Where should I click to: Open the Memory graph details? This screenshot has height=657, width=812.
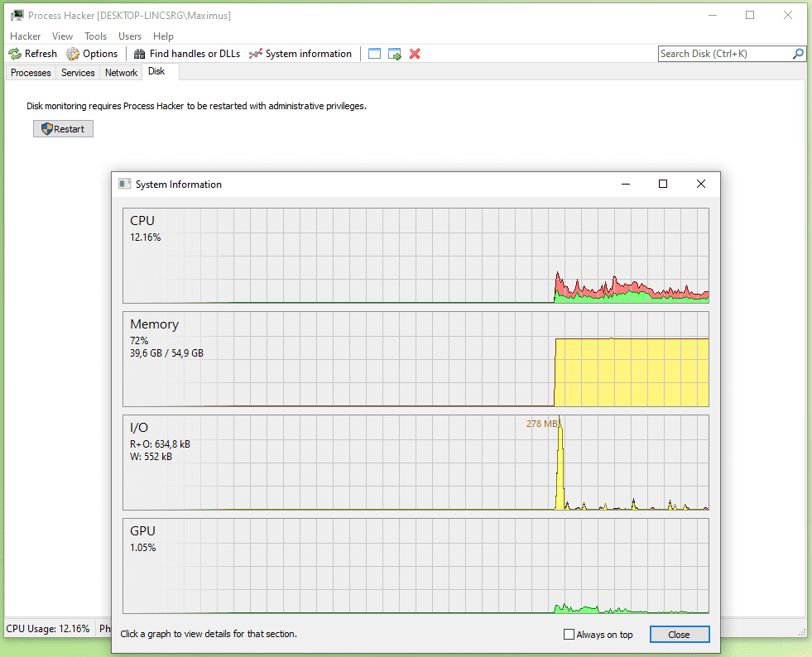click(x=416, y=359)
